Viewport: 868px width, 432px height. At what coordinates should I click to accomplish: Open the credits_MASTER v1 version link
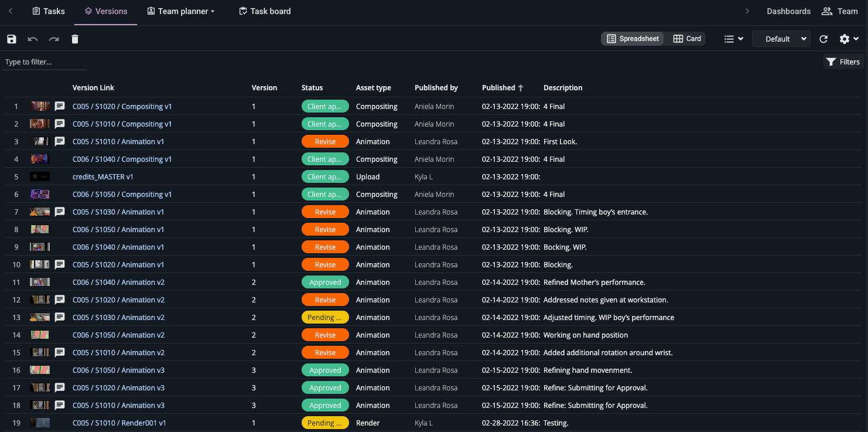pos(103,177)
